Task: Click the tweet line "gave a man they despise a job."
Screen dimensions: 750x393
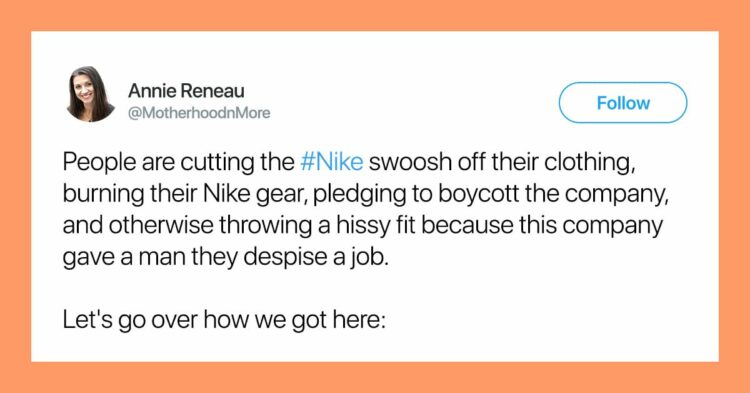Action: pos(225,258)
